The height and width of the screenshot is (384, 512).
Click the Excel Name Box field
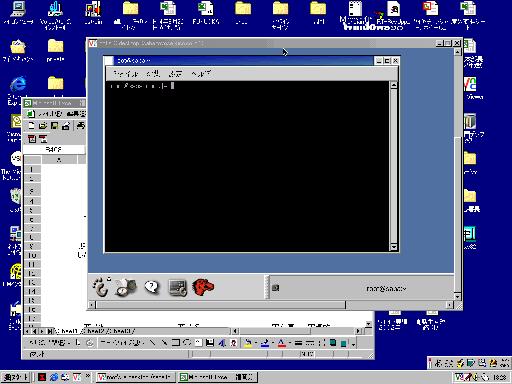pyautogui.click(x=53, y=149)
